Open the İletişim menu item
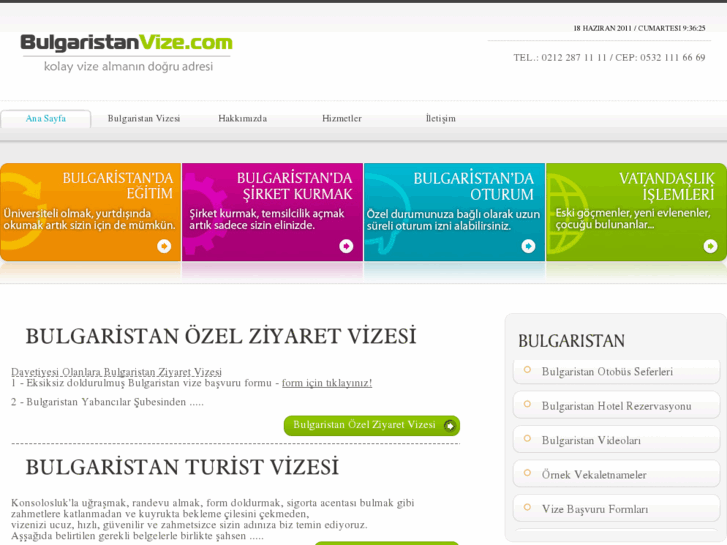The width and height of the screenshot is (727, 545). [440, 119]
